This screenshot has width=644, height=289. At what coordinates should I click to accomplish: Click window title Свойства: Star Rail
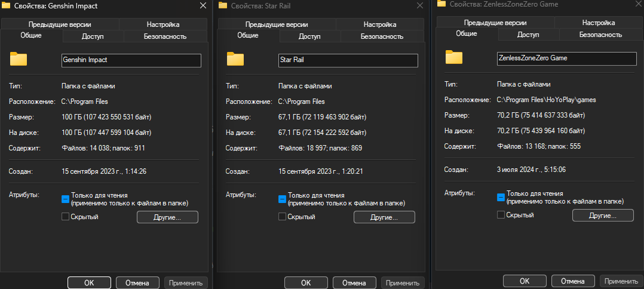(262, 6)
